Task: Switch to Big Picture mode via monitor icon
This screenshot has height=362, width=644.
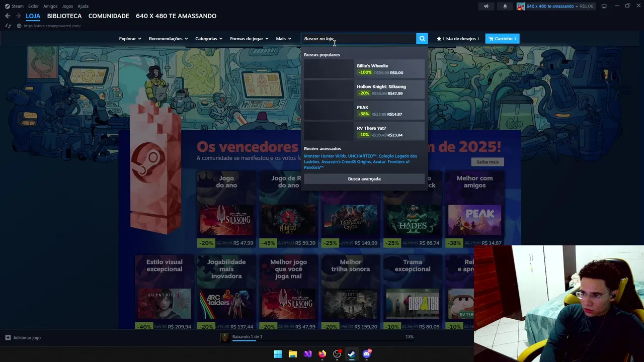Action: 604,6
